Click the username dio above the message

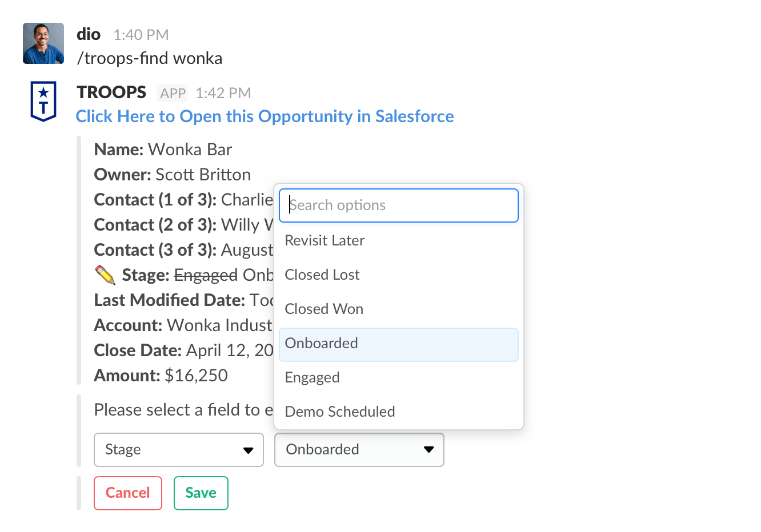pyautogui.click(x=89, y=34)
